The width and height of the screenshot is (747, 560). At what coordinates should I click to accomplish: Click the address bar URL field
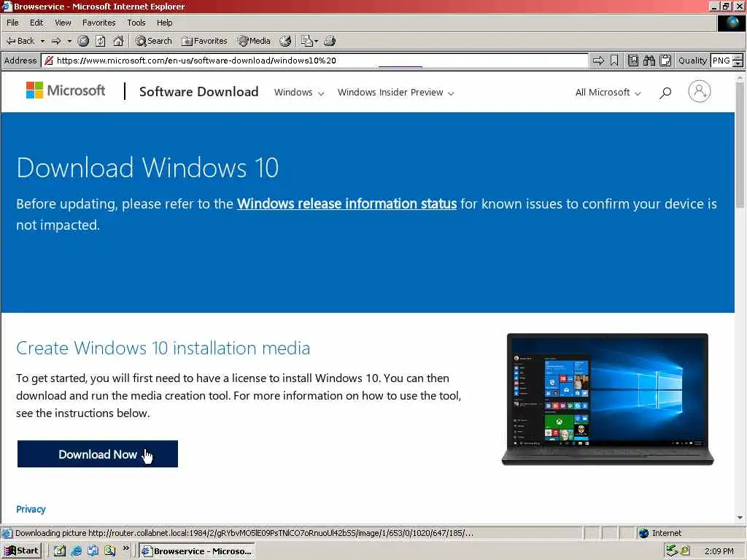pos(314,61)
